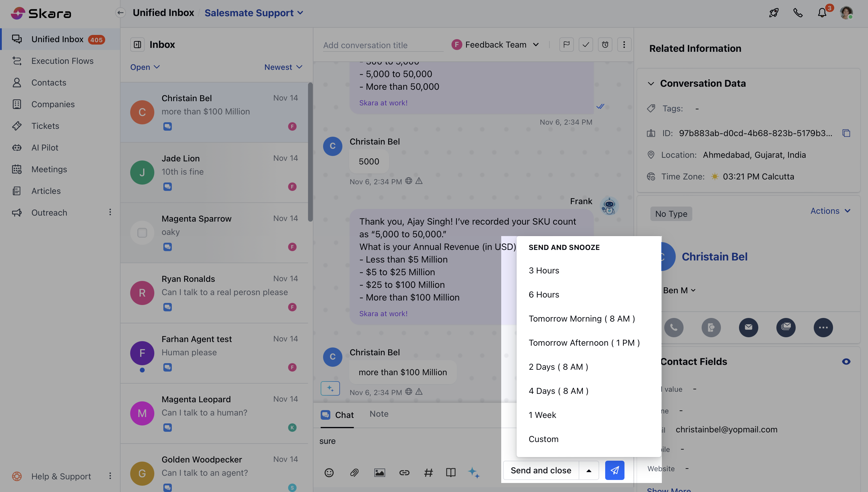
Task: Toggle Contact Fields visibility eye
Action: [x=846, y=362]
